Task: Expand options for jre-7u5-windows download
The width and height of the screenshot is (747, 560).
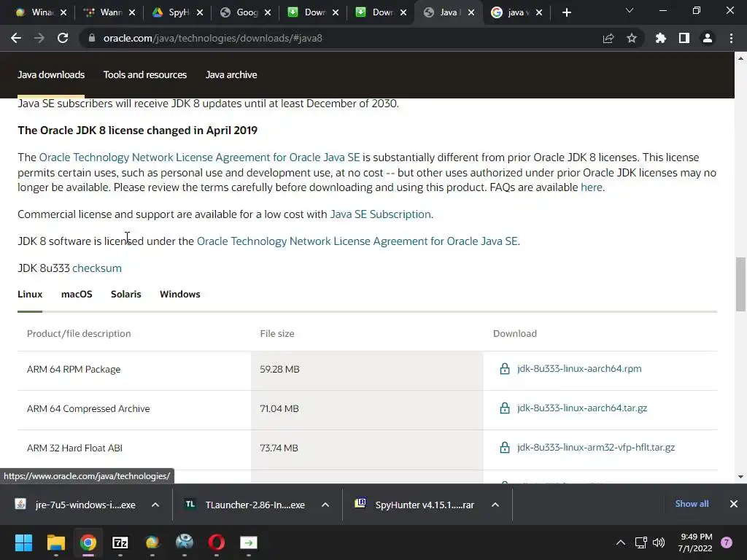Action: pyautogui.click(x=155, y=505)
